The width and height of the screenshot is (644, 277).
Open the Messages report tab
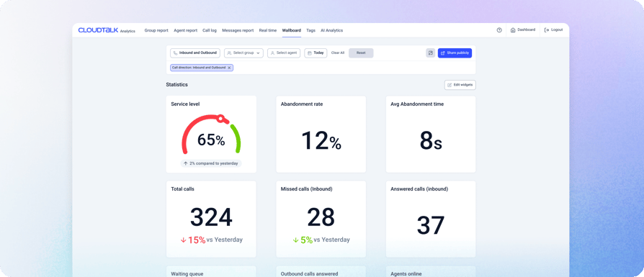238,30
